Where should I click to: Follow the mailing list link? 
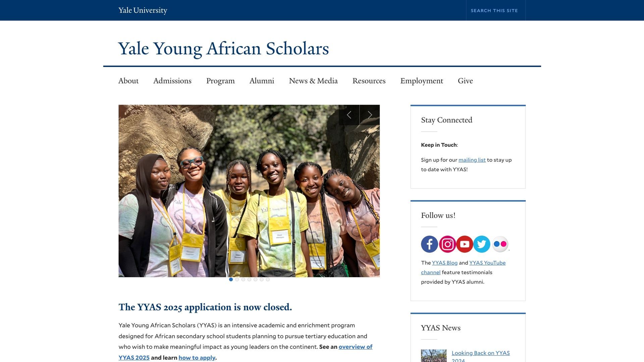(x=472, y=160)
